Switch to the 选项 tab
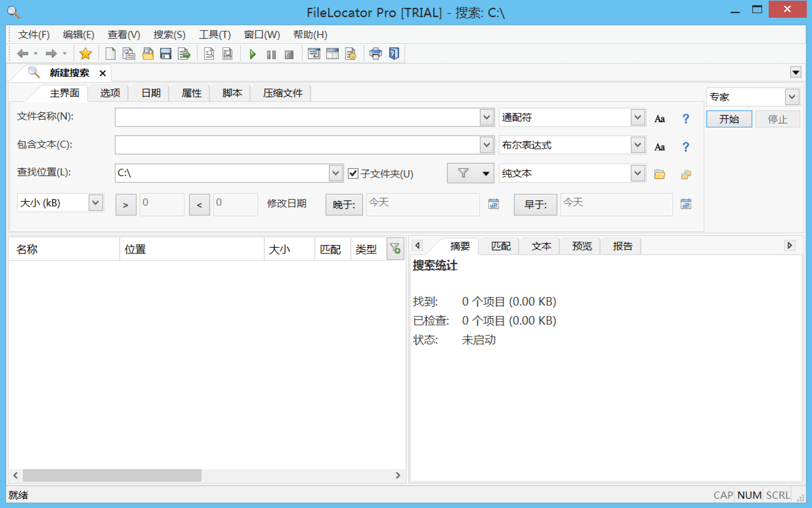Image resolution: width=812 pixels, height=508 pixels. 110,93
